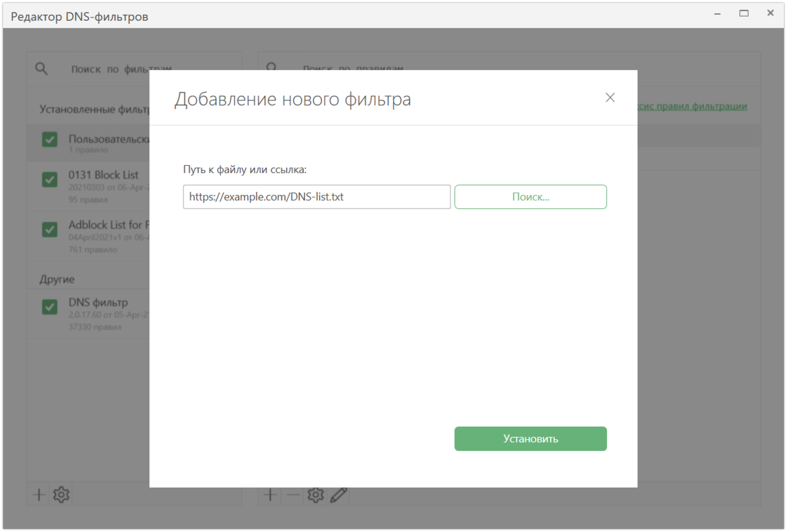The image size is (787, 532).
Task: Close the new filter dialog with X
Action: [x=610, y=98]
